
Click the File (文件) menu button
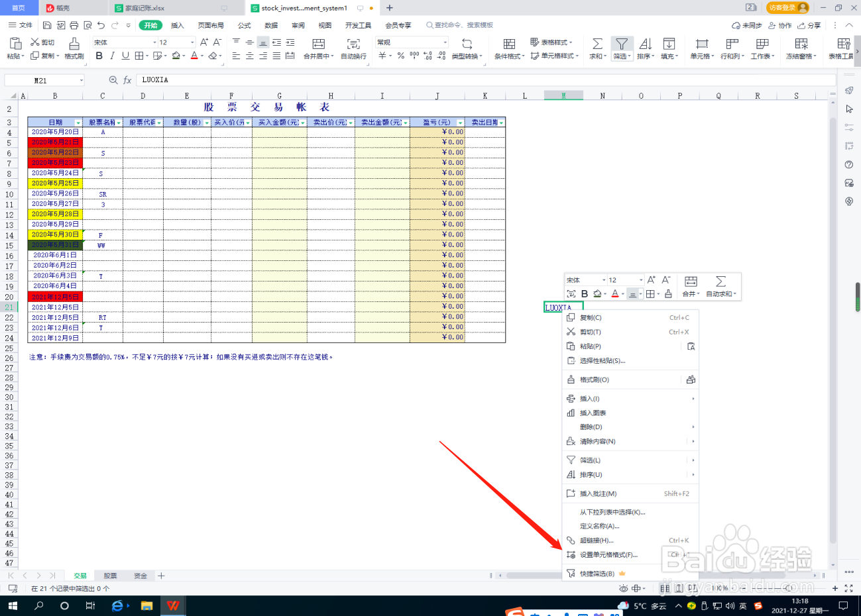(x=21, y=25)
